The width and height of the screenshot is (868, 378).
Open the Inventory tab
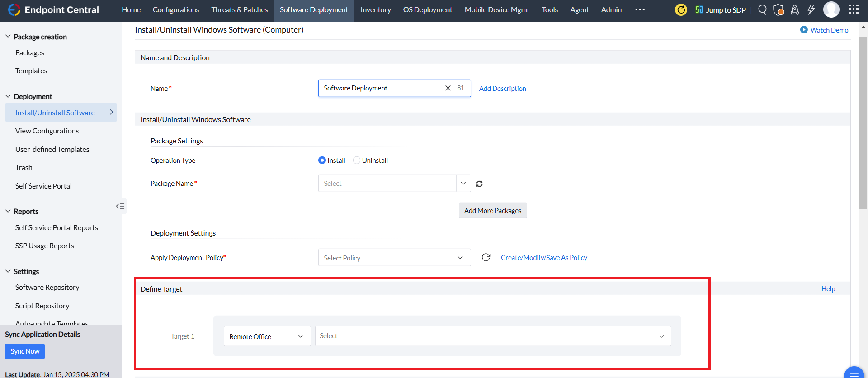(376, 10)
